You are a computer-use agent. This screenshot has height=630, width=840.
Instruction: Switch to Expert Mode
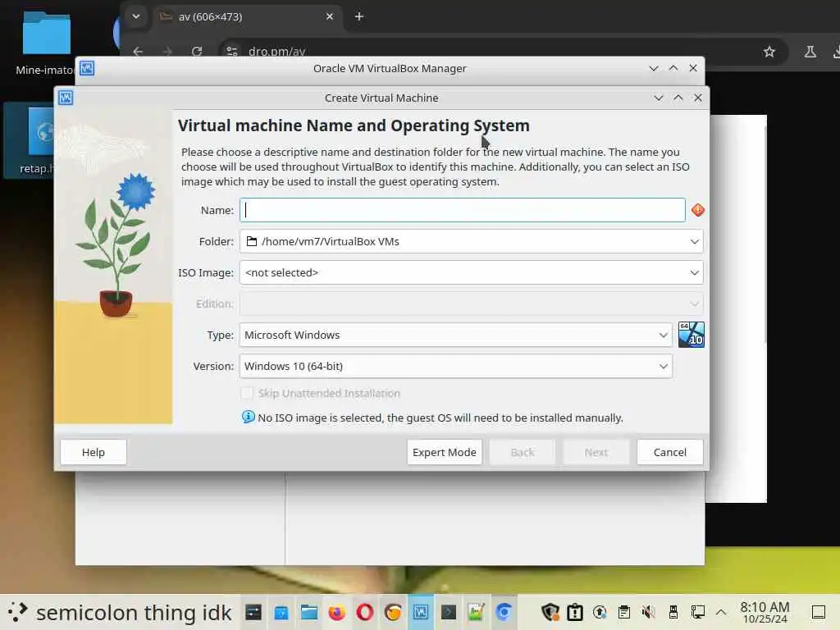click(444, 452)
